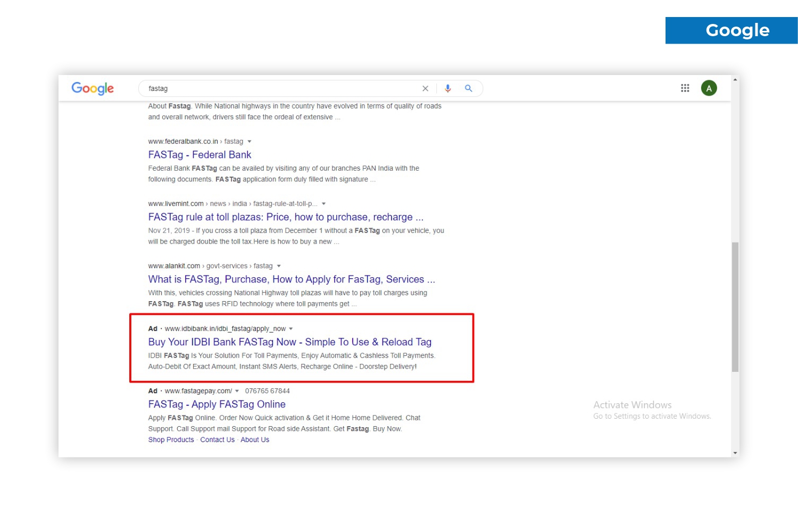Open dropdown beside fastagepay.com ad URL
Image resolution: width=798 pixels, height=532 pixels.
(237, 391)
